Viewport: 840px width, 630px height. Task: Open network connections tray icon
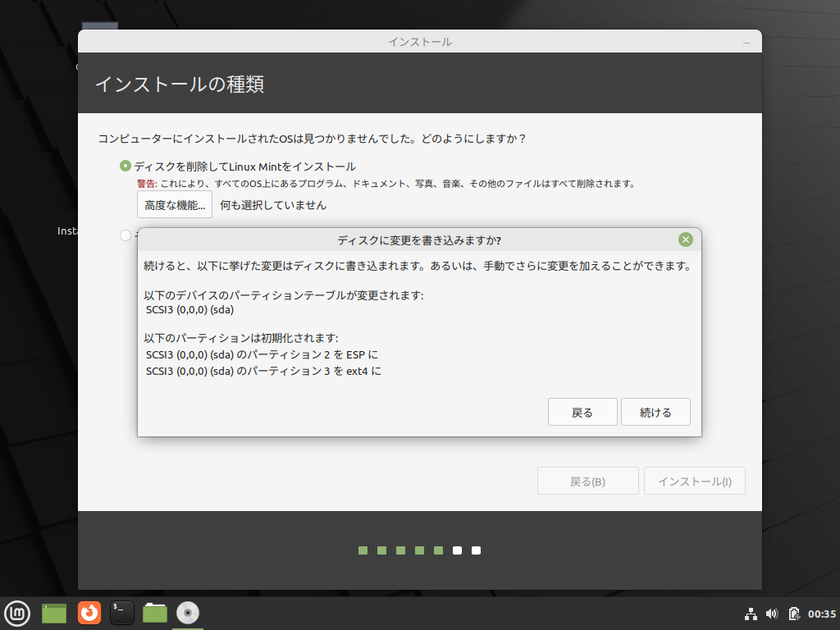pyautogui.click(x=751, y=614)
